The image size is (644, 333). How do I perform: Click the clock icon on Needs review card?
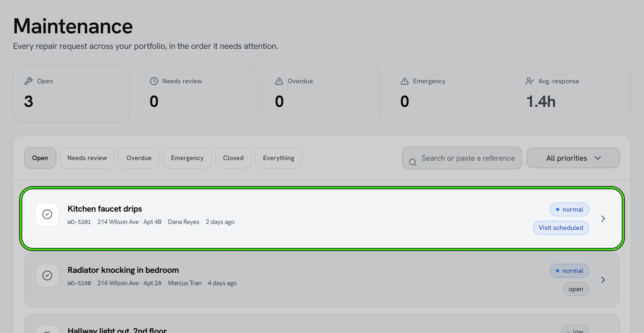(x=154, y=81)
